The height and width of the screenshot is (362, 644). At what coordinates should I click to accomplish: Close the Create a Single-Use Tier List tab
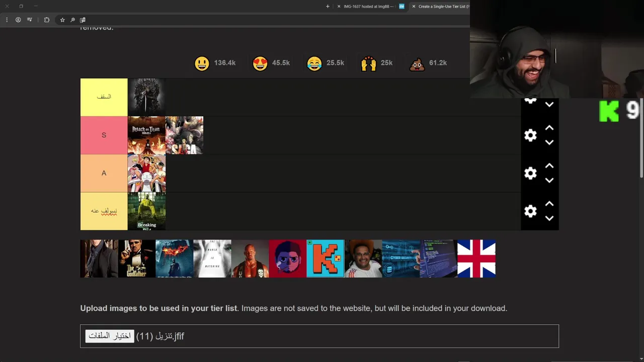coord(414,7)
